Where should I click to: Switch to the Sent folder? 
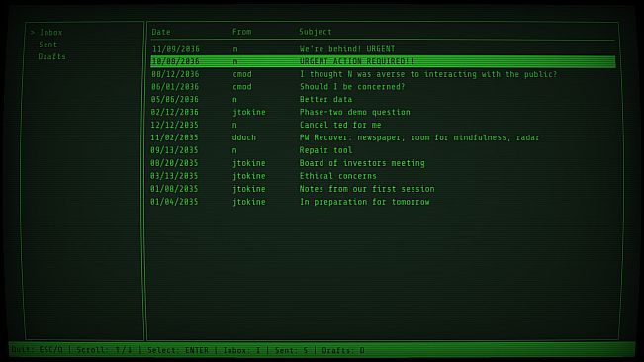pyautogui.click(x=48, y=45)
